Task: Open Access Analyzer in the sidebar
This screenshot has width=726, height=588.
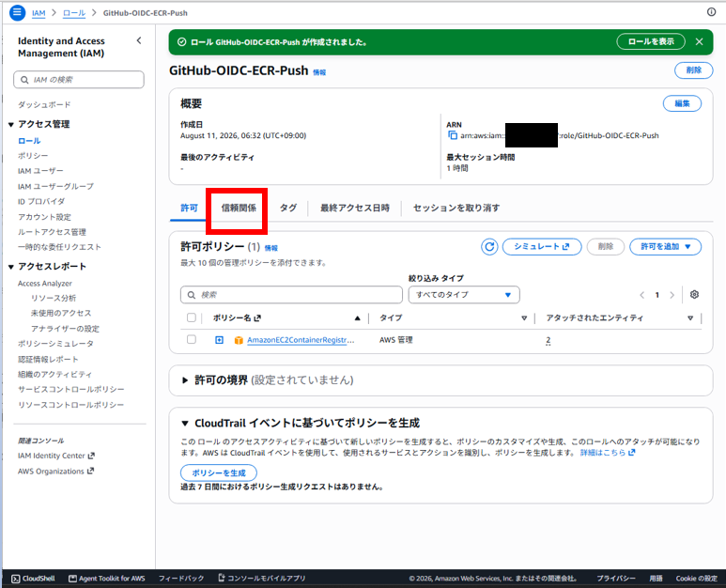Action: (45, 284)
